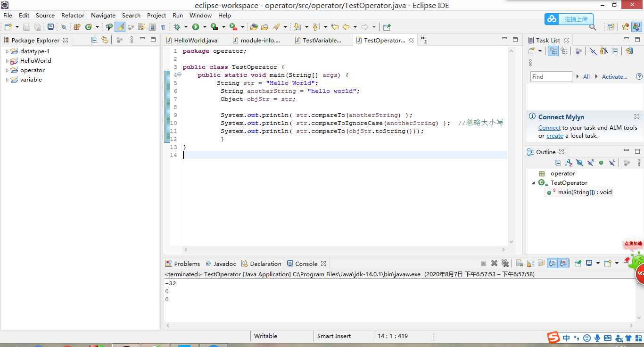Click Remove All Terminated Launches icon
The width and height of the screenshot is (644, 347).
[x=505, y=263]
